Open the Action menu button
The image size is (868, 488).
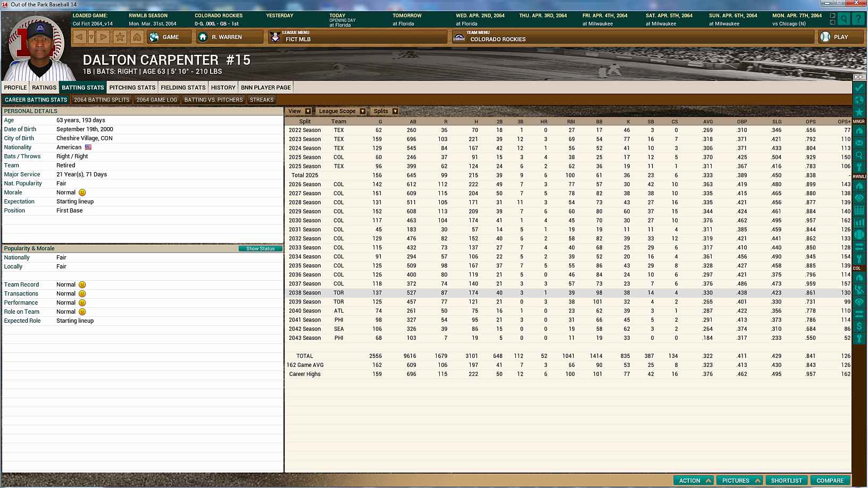point(694,481)
